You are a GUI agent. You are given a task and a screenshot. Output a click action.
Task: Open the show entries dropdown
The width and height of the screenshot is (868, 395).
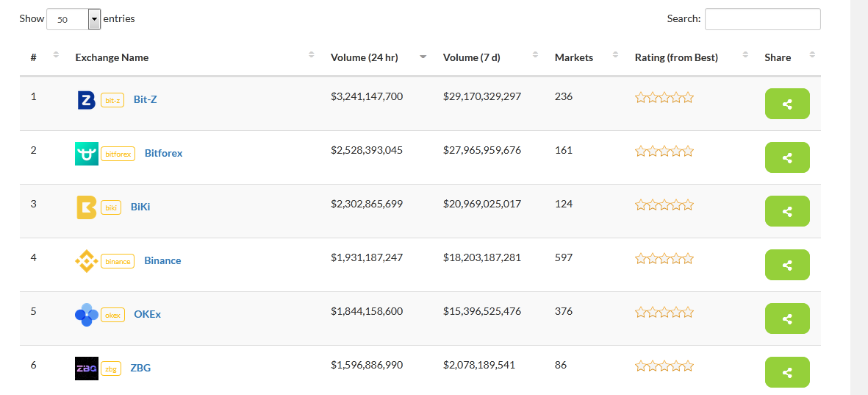click(73, 20)
